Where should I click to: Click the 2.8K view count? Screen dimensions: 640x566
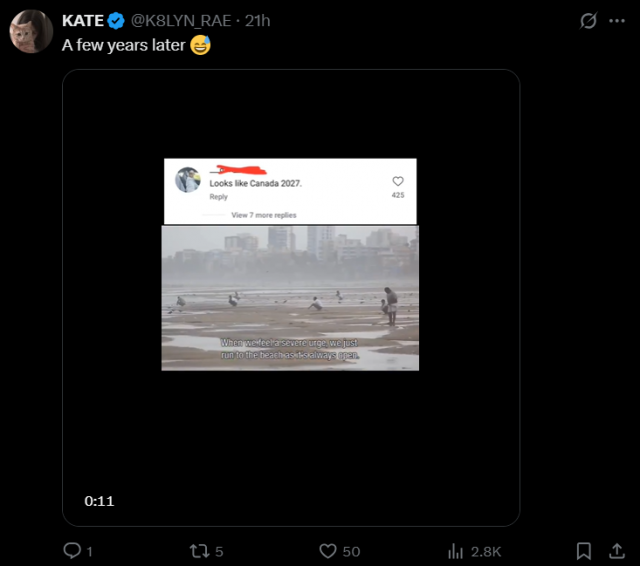coord(486,551)
